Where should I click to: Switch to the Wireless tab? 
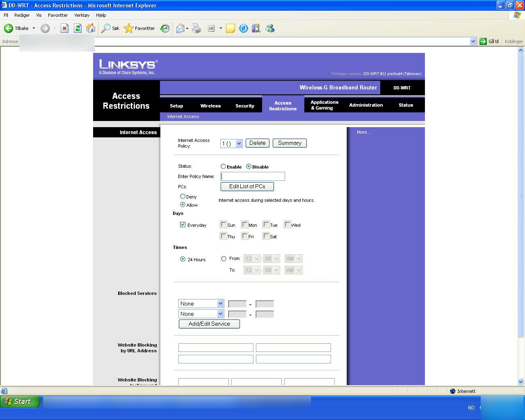point(210,106)
